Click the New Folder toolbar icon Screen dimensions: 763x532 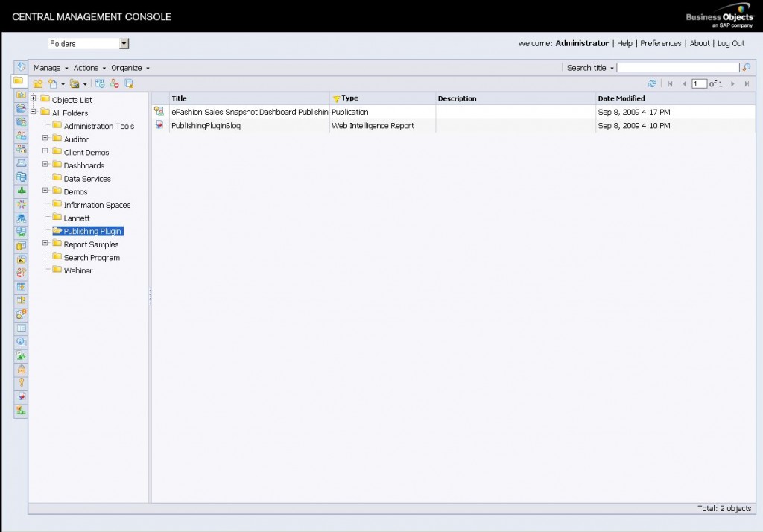(38, 83)
